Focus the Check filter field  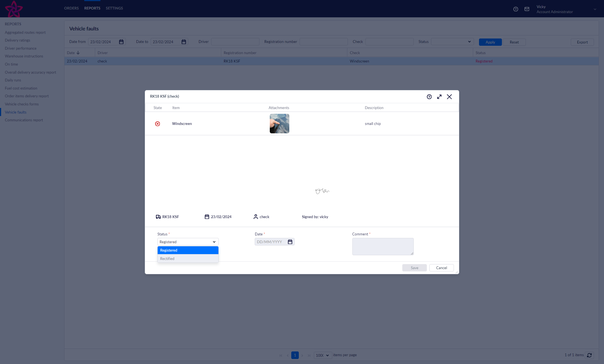389,42
